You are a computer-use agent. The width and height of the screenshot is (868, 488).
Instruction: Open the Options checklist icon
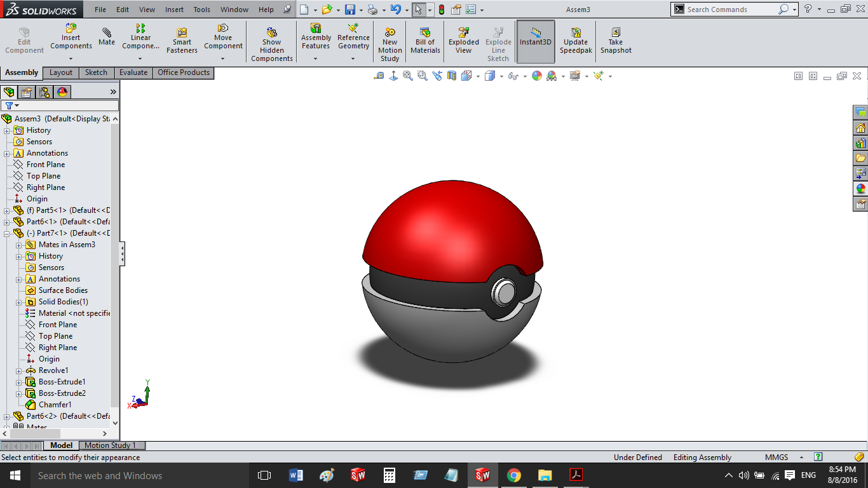(471, 10)
